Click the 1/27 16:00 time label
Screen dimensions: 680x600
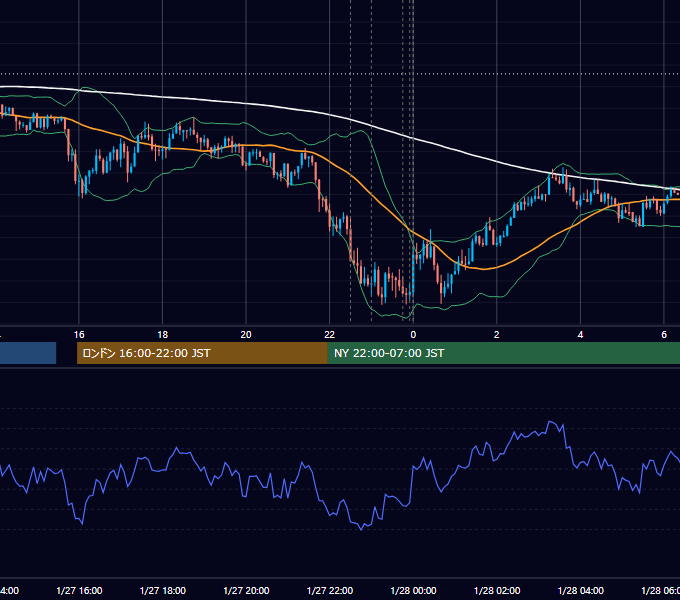tap(79, 591)
